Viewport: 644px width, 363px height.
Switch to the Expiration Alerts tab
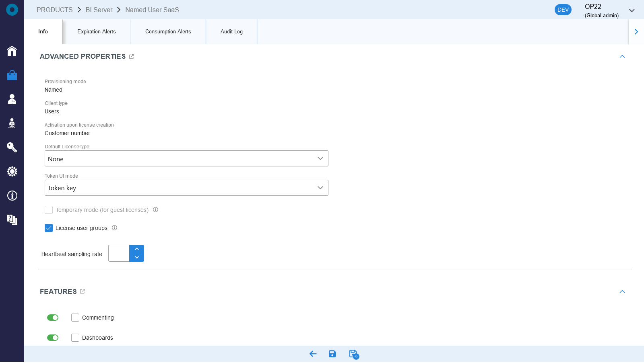[x=96, y=31]
